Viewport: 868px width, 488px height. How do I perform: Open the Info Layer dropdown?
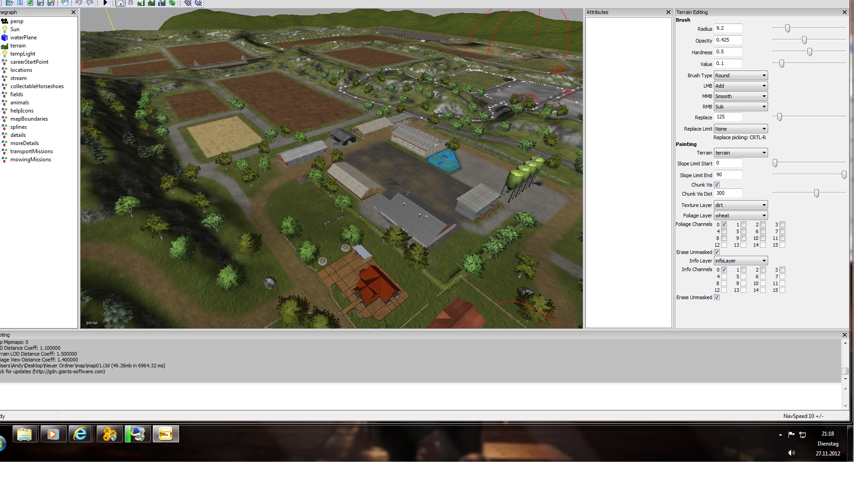click(x=741, y=261)
